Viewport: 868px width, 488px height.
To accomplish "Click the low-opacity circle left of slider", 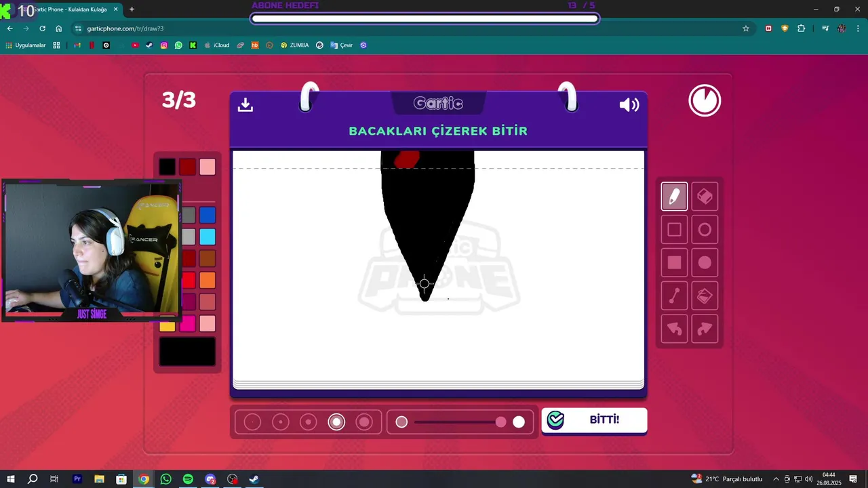I will click(401, 422).
